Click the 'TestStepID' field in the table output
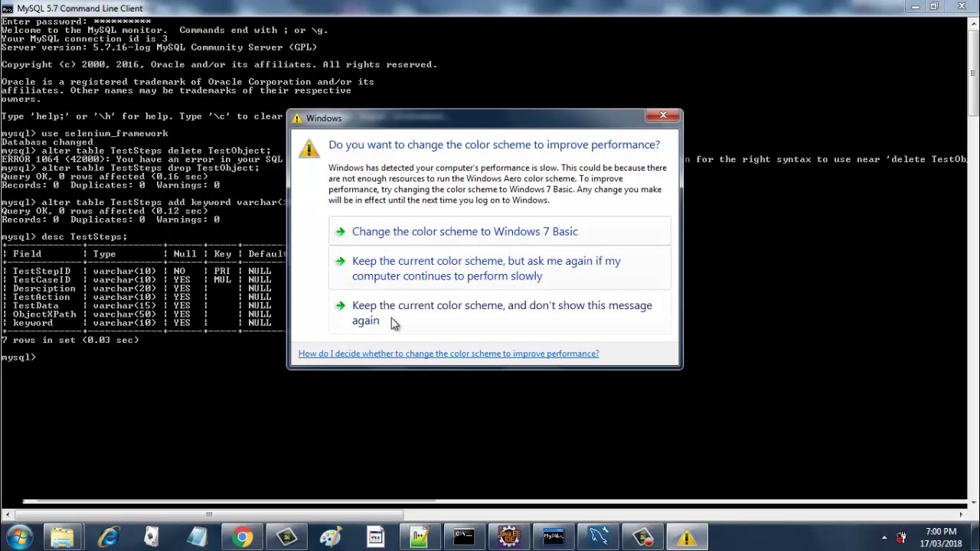 [x=41, y=271]
